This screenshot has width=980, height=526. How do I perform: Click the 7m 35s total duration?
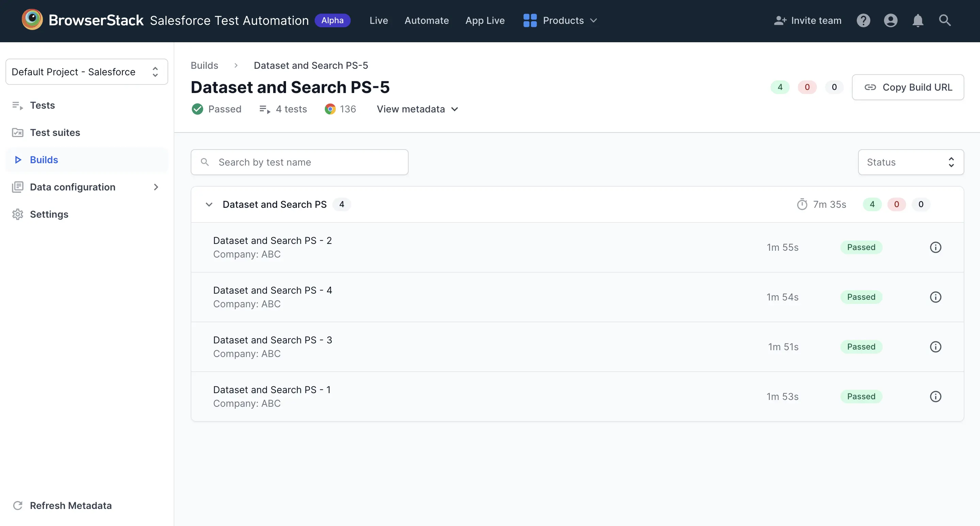pyautogui.click(x=830, y=204)
